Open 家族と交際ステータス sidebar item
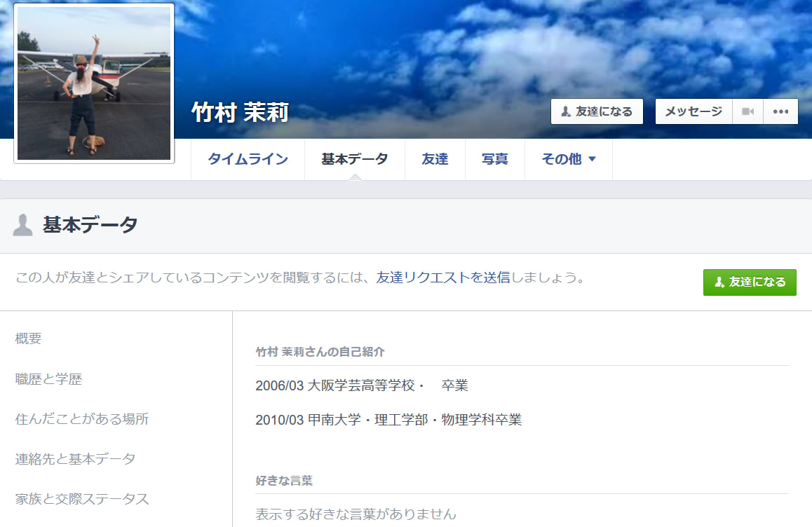 (x=82, y=499)
